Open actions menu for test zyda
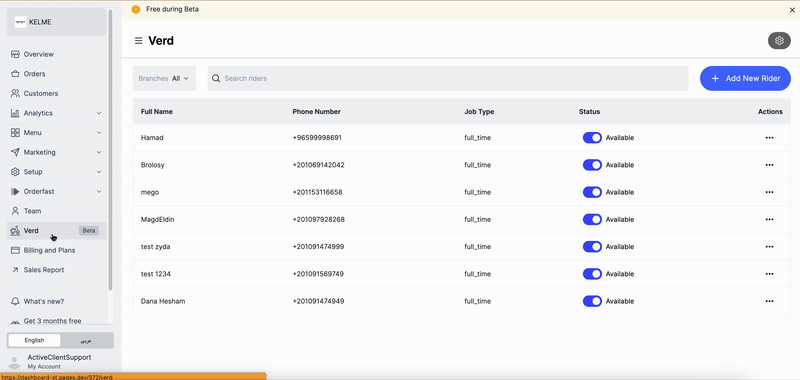800x380 pixels. click(x=769, y=247)
